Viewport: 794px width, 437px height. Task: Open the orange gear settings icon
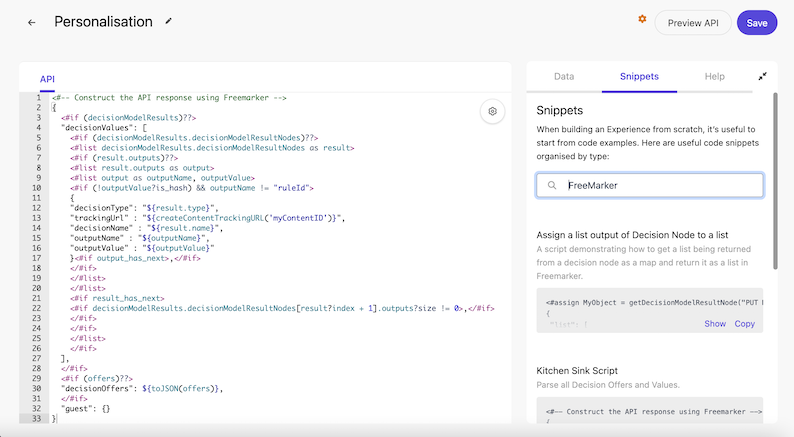point(642,19)
